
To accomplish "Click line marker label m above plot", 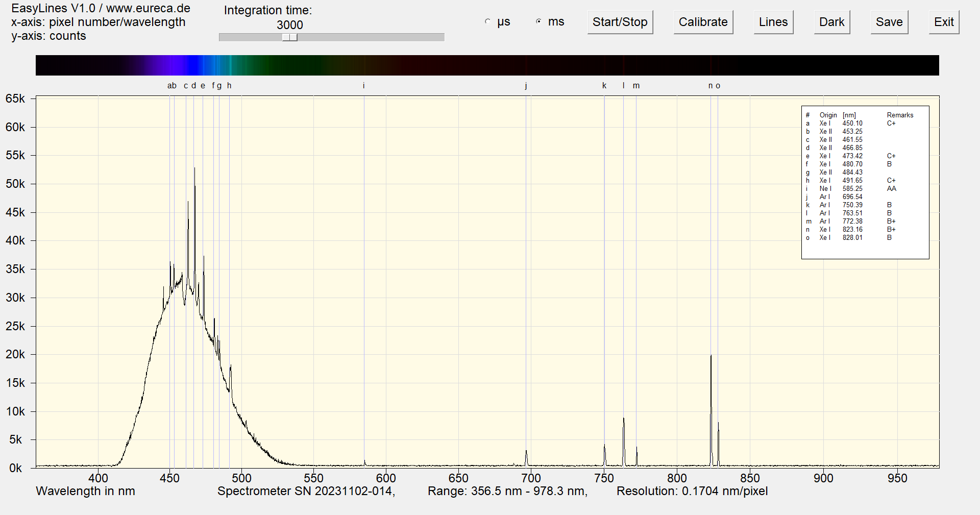I will tap(636, 85).
